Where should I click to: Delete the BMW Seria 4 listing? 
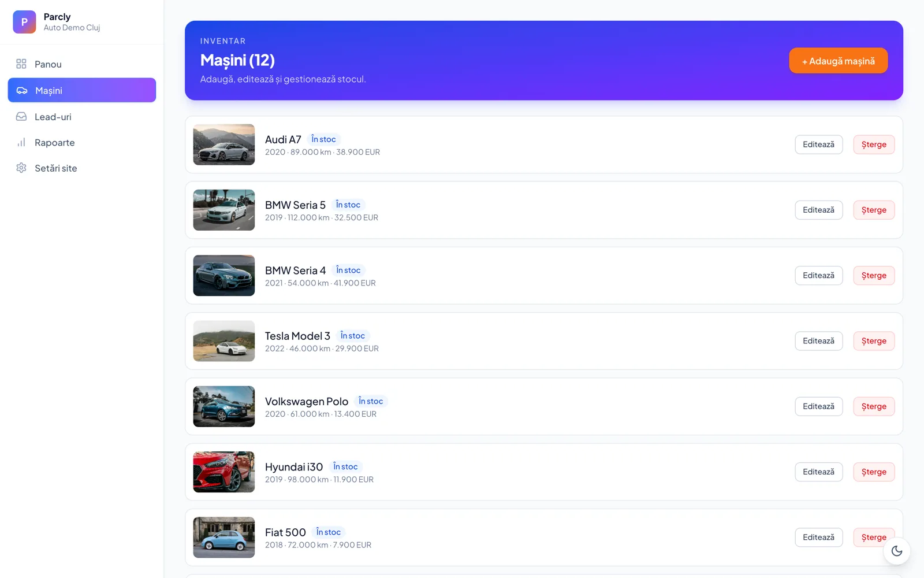tap(874, 276)
